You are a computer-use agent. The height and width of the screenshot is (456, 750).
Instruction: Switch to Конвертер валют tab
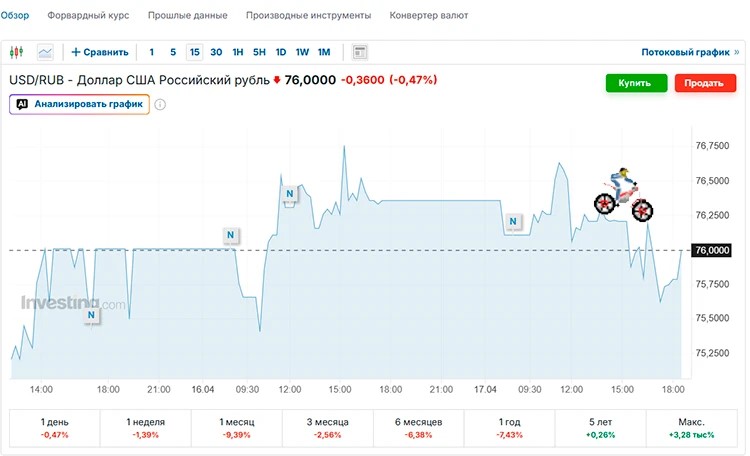click(428, 16)
